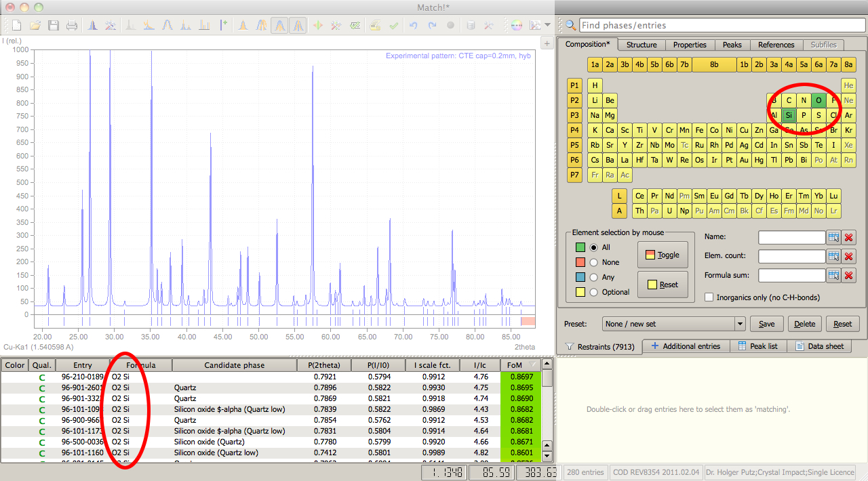Screen dimensions: 868x481
Task: Switch to the Peaks tab
Action: click(732, 45)
